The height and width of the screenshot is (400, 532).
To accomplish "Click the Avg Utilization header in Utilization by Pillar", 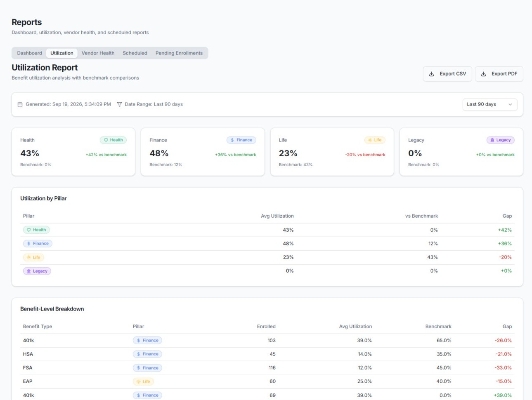I will coord(277,216).
